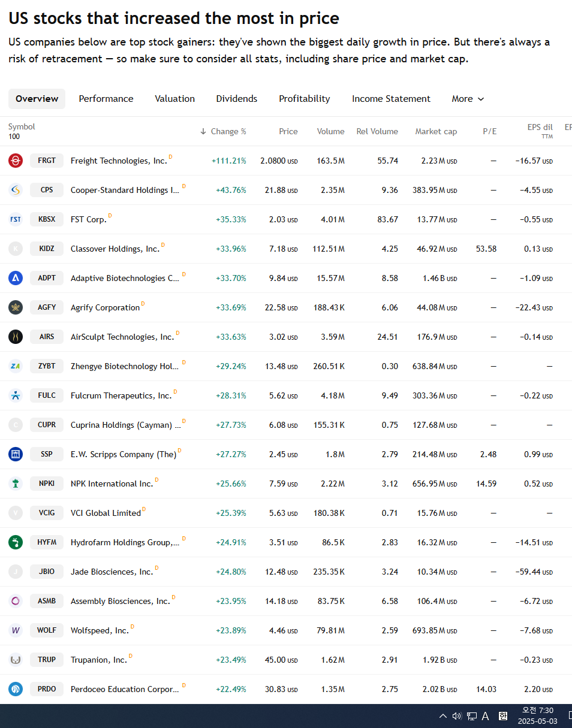
Task: Click the Classover Holdings logo icon
Action: tap(16, 249)
